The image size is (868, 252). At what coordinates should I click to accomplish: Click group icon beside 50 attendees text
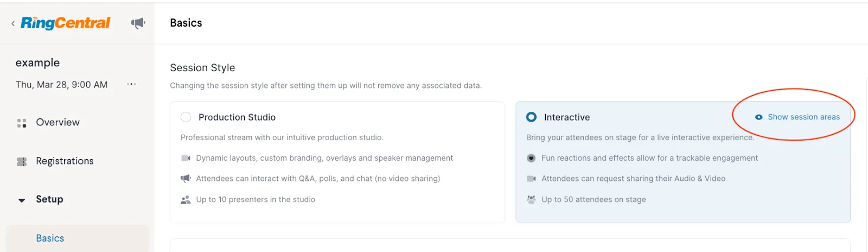(x=531, y=200)
